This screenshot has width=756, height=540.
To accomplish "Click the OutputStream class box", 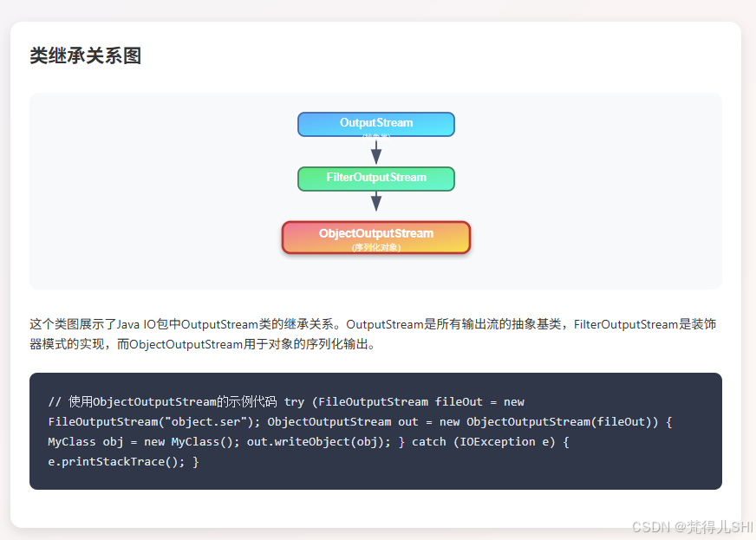I will (x=376, y=125).
